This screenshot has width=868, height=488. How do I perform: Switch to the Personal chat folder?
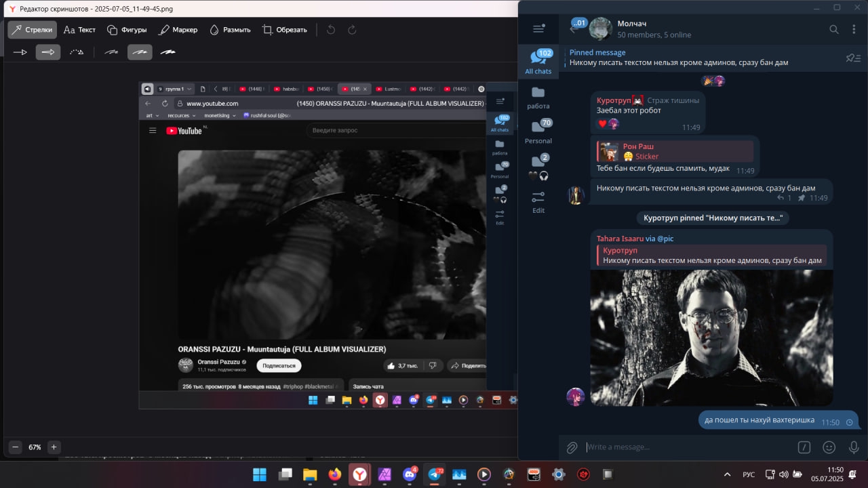click(x=538, y=132)
